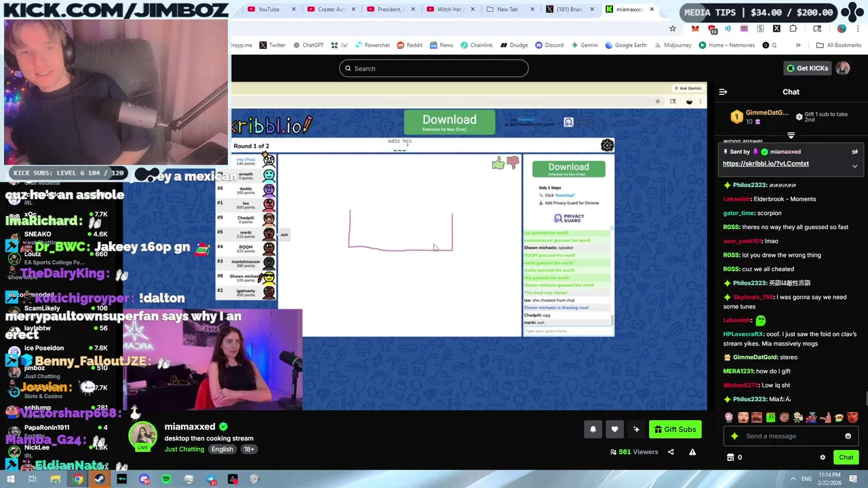This screenshot has width=868, height=488.
Task: Focus the Send a message box
Action: tap(791, 436)
